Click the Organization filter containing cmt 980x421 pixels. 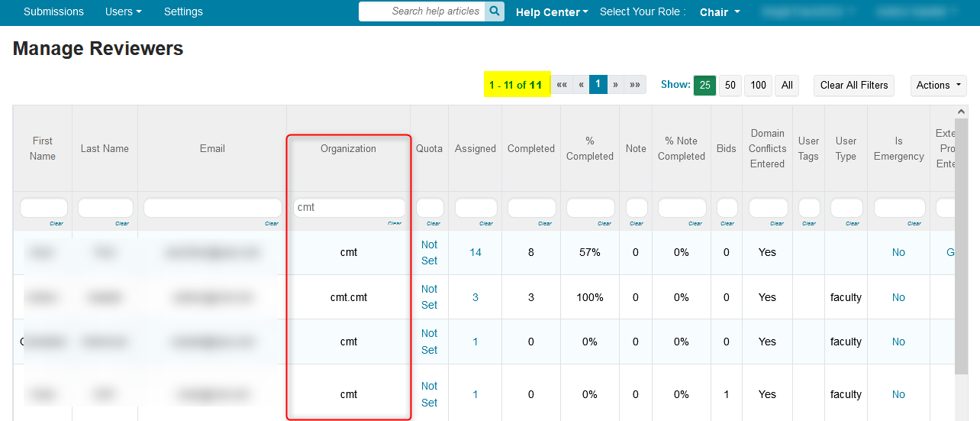(x=350, y=208)
